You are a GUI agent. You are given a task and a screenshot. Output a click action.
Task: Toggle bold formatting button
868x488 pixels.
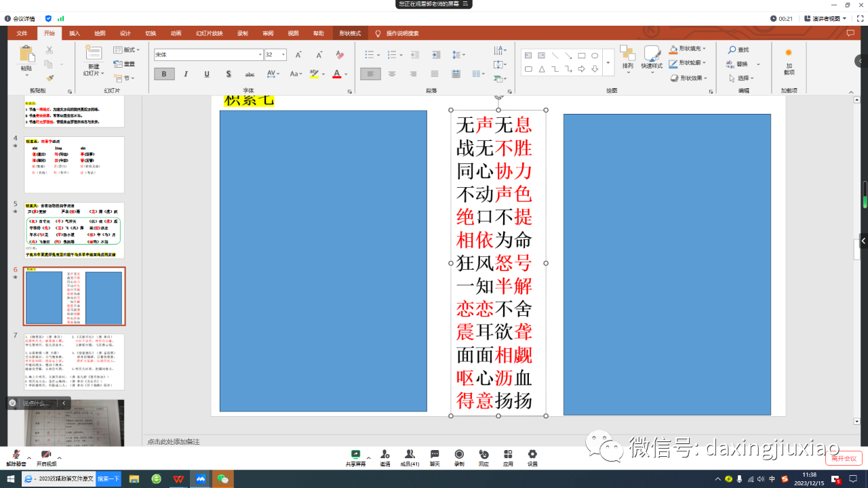[164, 74]
